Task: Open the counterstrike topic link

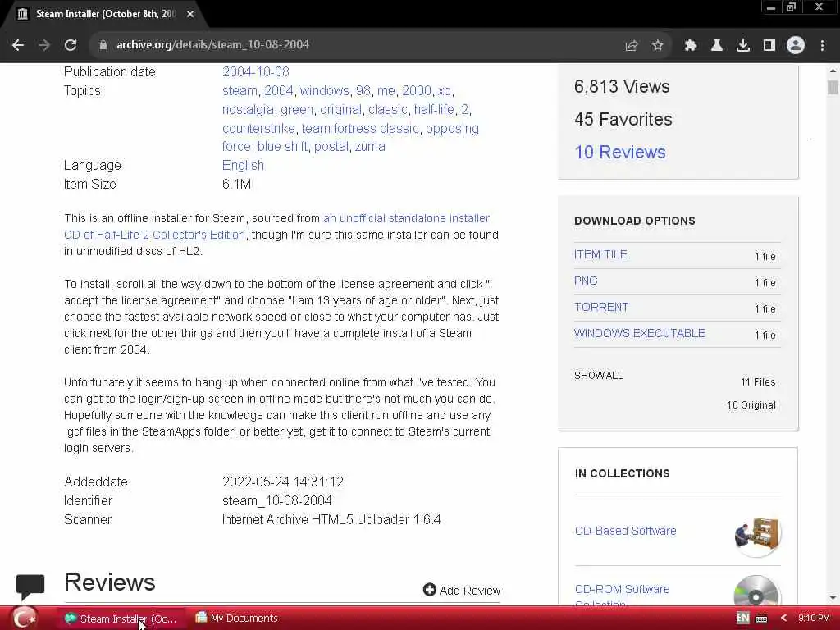Action: pos(258,129)
